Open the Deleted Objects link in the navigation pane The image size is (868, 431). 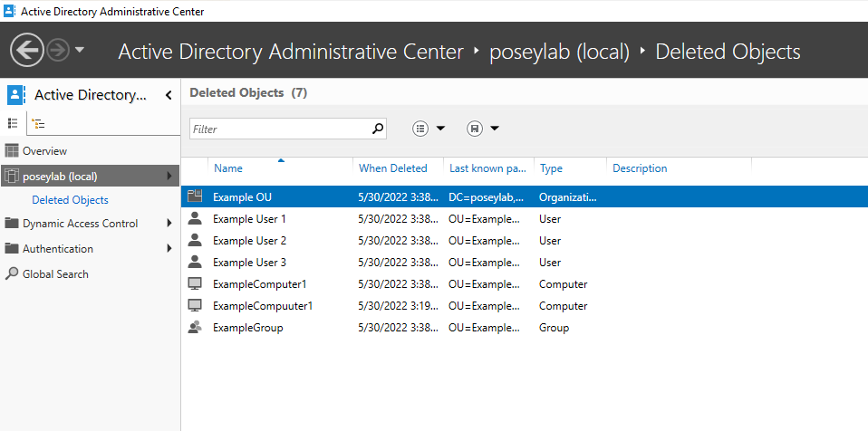click(71, 200)
